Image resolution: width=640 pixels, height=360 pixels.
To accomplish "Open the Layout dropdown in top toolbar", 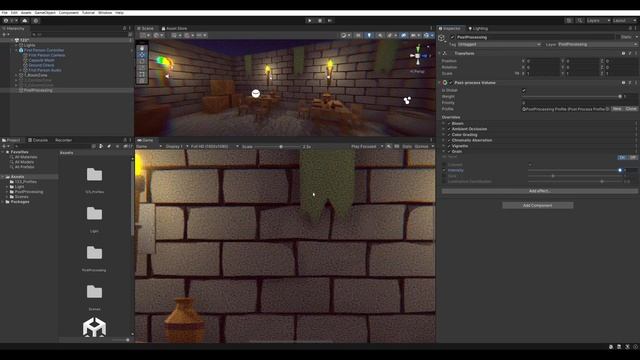I will click(624, 20).
